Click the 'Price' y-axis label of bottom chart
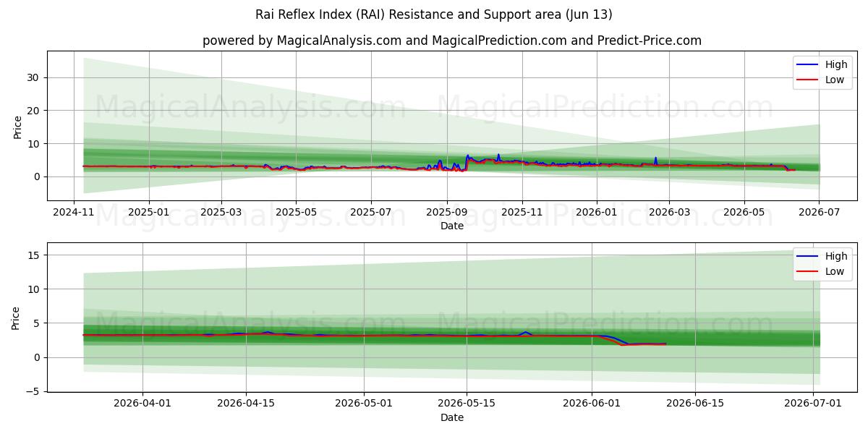Viewport: 868px width, 434px height. click(16, 317)
